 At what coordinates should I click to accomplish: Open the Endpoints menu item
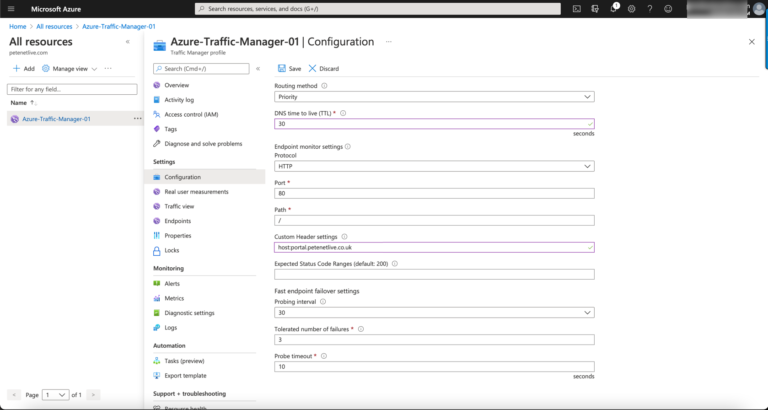pyautogui.click(x=177, y=221)
